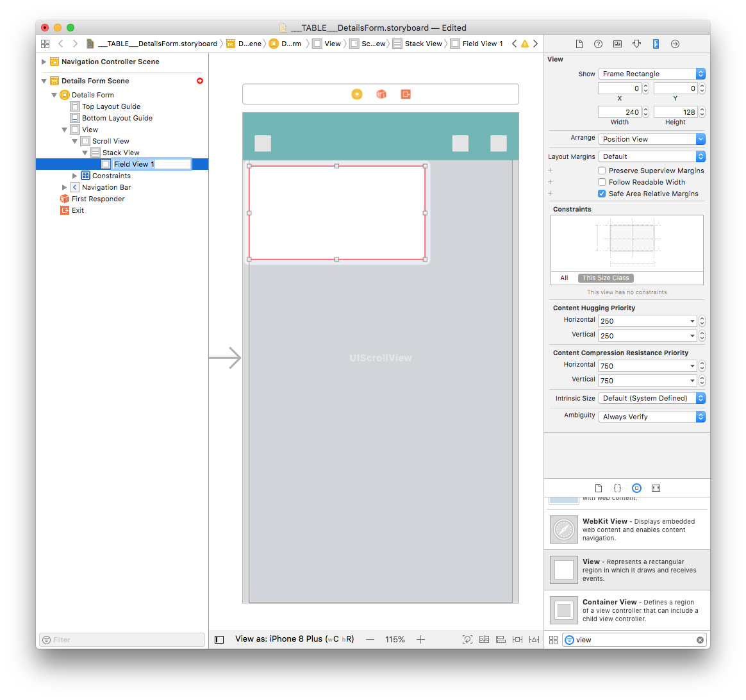Click Stack View in jump bar

[x=418, y=44]
